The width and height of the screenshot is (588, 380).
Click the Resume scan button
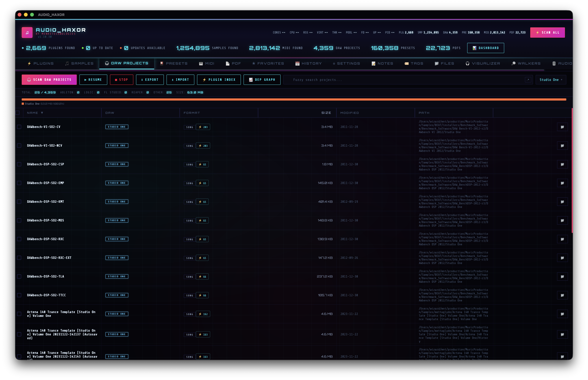[93, 80]
